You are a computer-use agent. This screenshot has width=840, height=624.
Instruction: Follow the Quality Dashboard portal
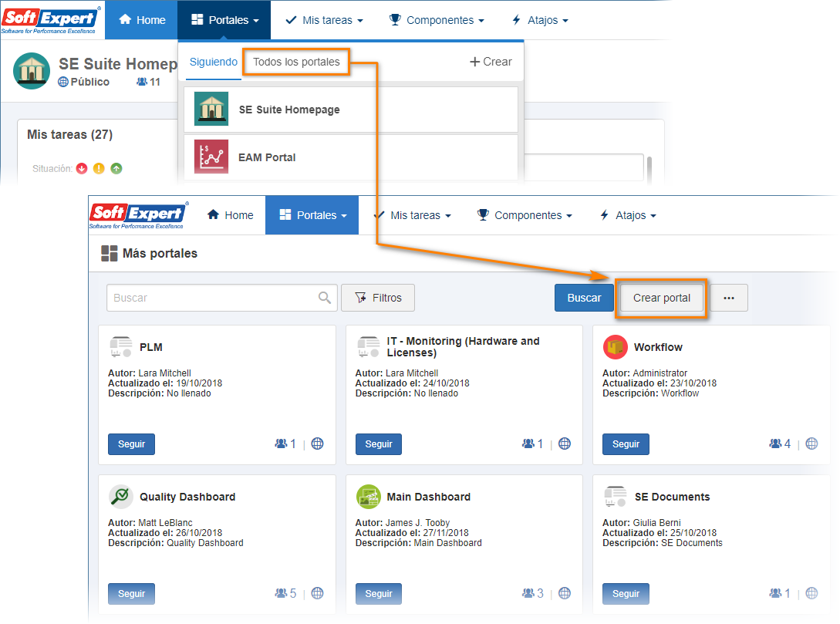point(131,593)
